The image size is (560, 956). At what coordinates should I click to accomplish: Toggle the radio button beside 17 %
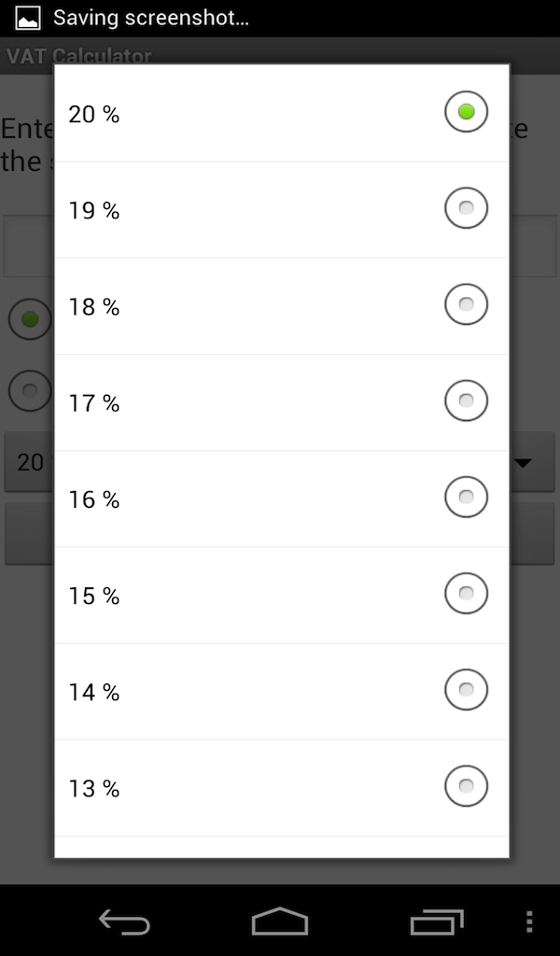[x=466, y=400]
